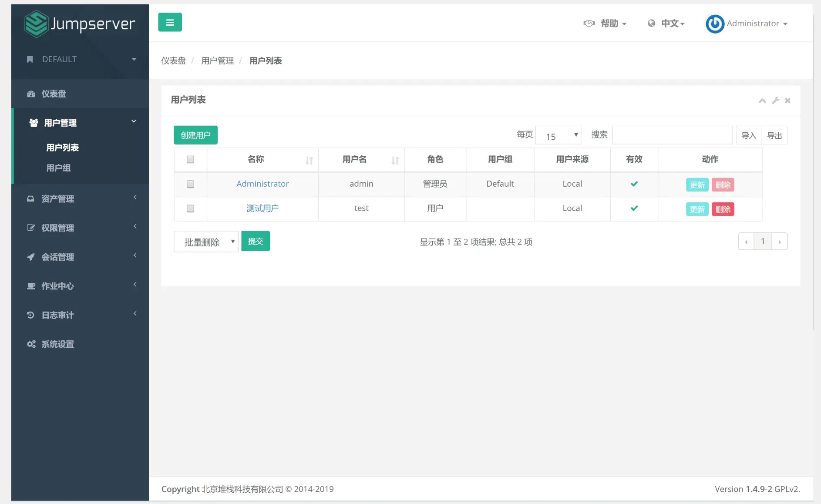Click the 导出 button
The height and width of the screenshot is (504, 821).
coord(774,135)
